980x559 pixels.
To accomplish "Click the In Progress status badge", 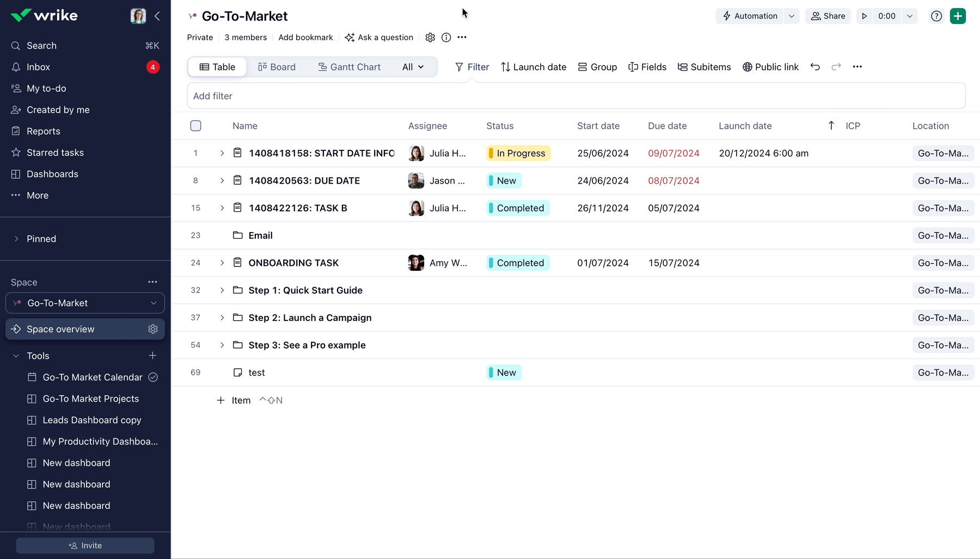I will tap(518, 154).
